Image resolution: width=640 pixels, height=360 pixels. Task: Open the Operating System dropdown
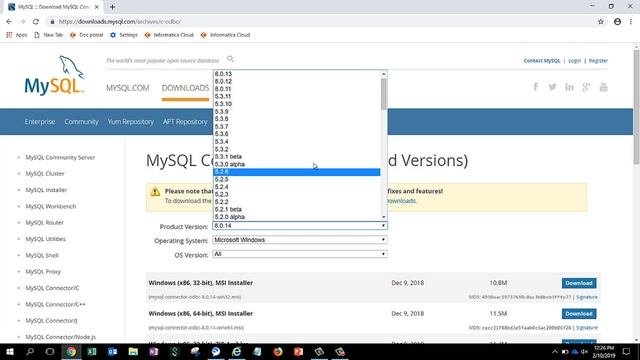point(300,240)
